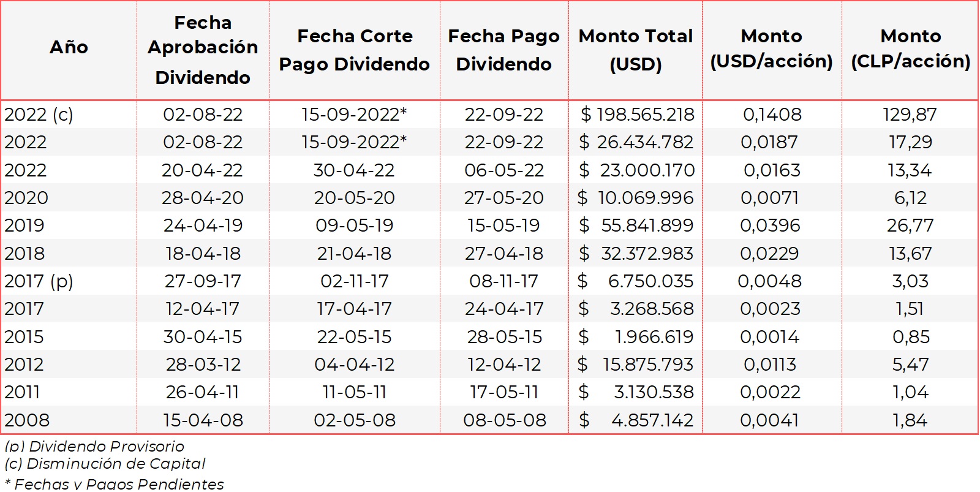Select the Fecha Pago Dividendo header
The width and height of the screenshot is (980, 492).
coord(503,50)
